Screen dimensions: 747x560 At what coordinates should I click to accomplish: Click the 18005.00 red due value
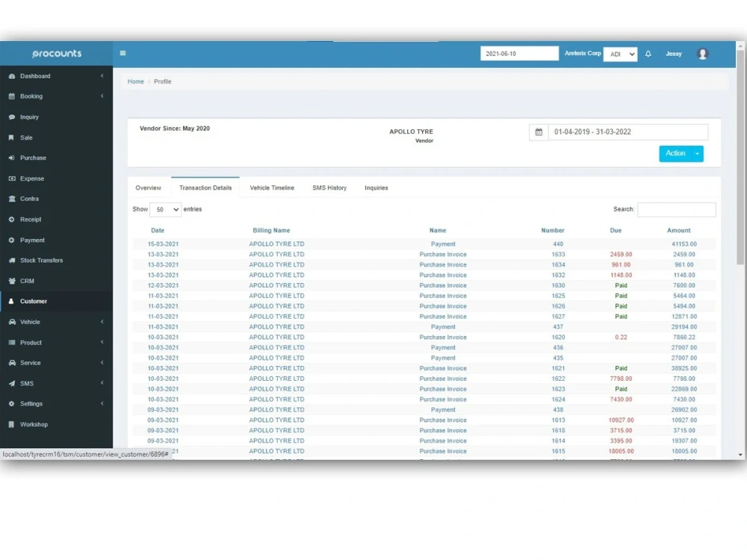click(x=621, y=451)
